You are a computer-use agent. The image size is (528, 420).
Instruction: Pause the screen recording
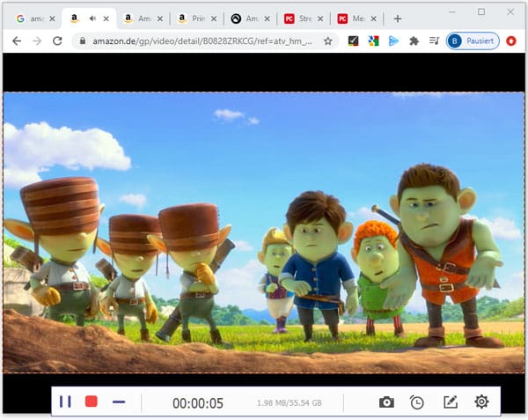pos(65,402)
